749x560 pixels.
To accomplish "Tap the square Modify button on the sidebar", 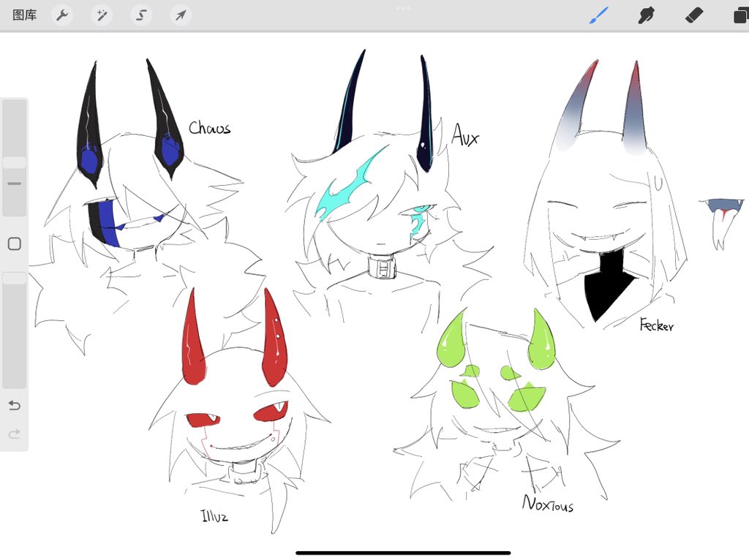I will pyautogui.click(x=14, y=243).
